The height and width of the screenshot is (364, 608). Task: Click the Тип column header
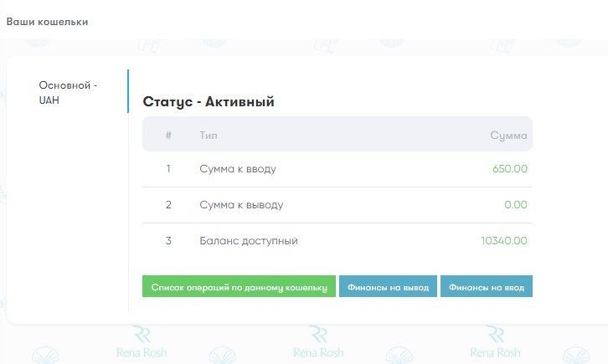209,136
